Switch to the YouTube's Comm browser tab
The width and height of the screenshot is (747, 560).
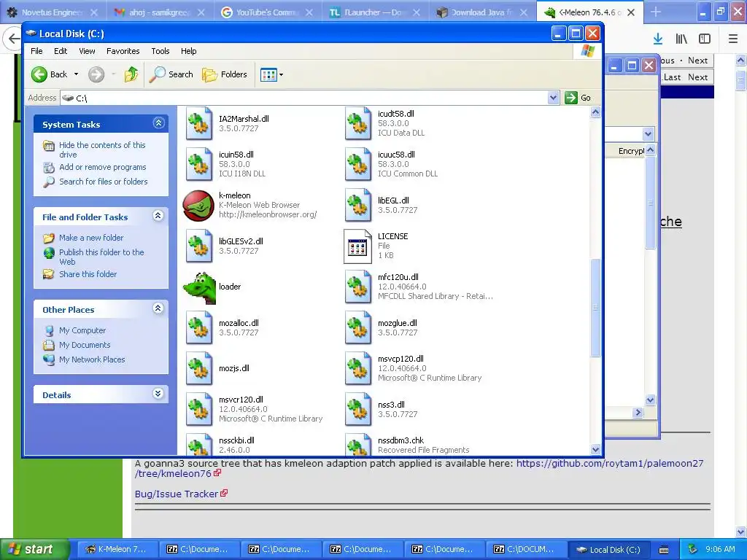(x=268, y=12)
